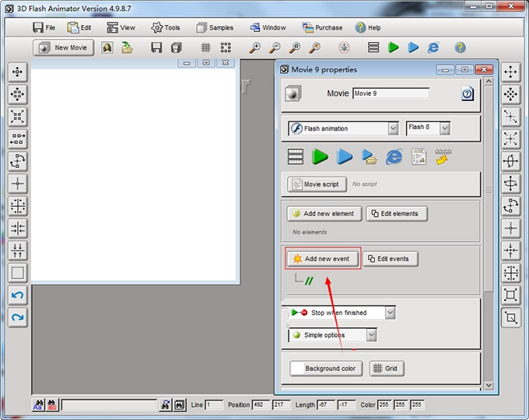529x420 pixels.
Task: Select the rotate arrows tool in left toolbar
Action: pos(18,161)
